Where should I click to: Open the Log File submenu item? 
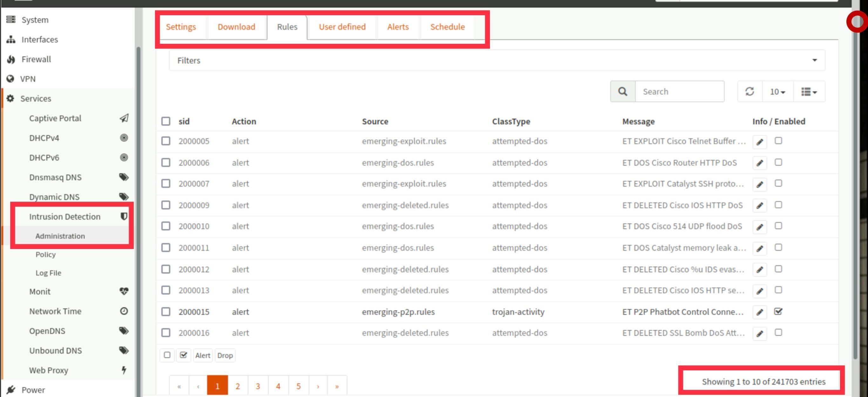[48, 273]
